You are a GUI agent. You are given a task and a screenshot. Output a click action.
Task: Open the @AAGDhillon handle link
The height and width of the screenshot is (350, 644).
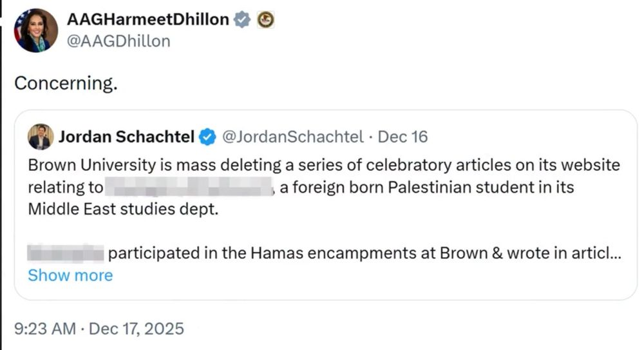tap(118, 41)
